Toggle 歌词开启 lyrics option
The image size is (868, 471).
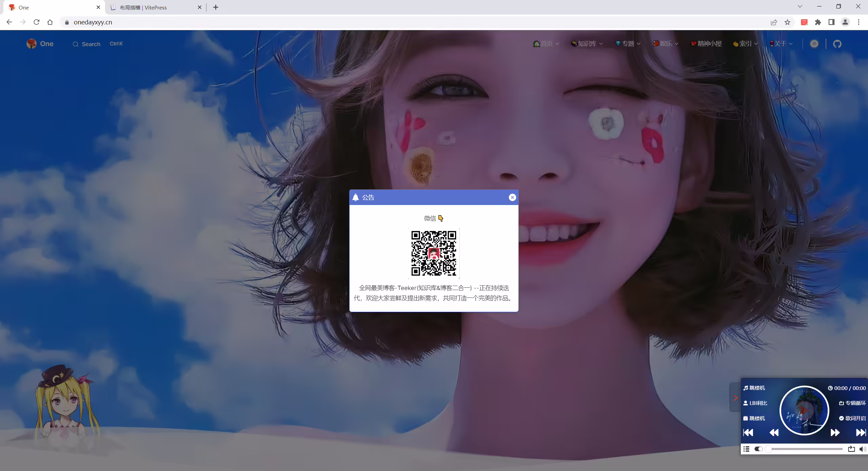852,418
